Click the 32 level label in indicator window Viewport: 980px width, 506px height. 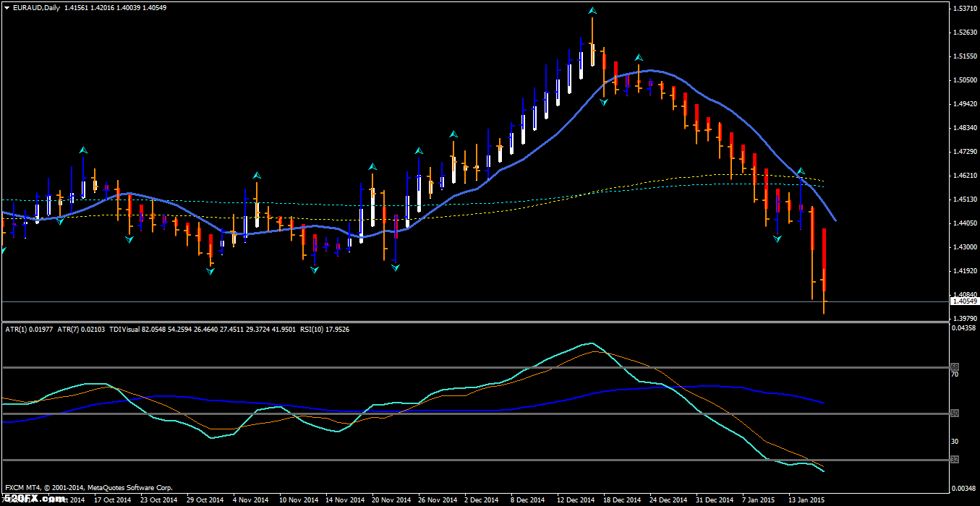955,460
